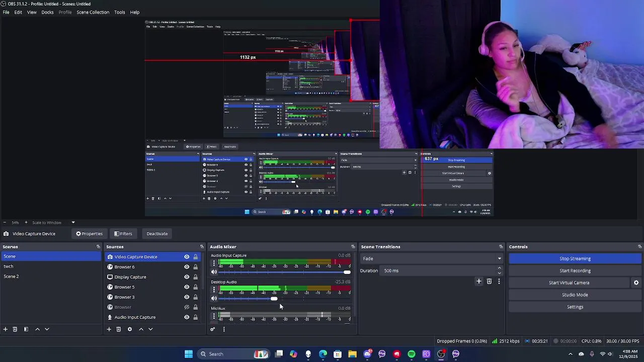
Task: Open the View menu
Action: click(32, 12)
